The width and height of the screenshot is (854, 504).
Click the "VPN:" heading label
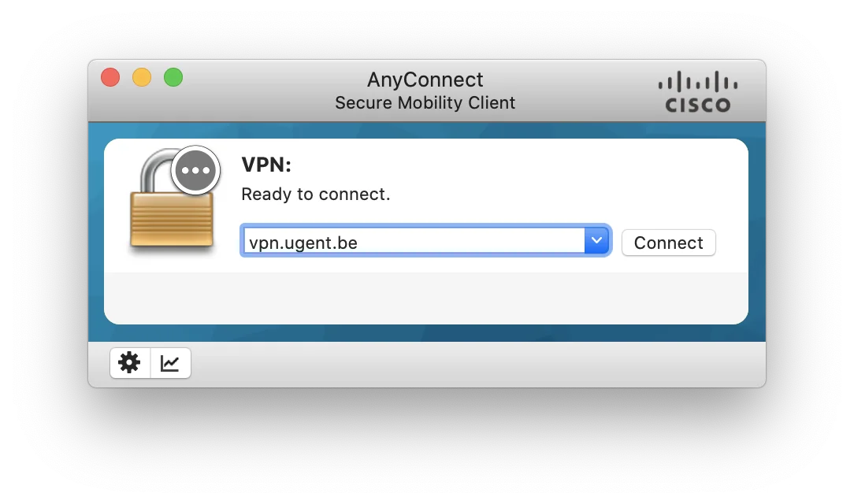266,165
